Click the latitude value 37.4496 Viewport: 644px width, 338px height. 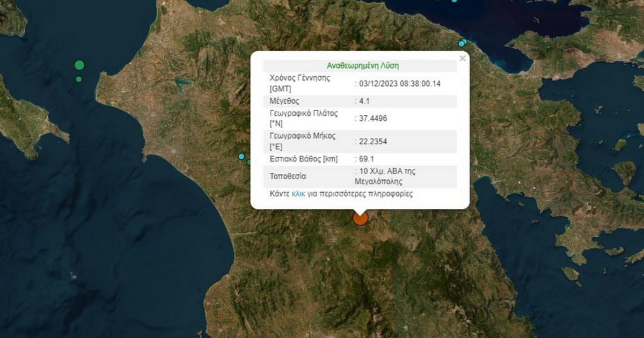pyautogui.click(x=372, y=119)
